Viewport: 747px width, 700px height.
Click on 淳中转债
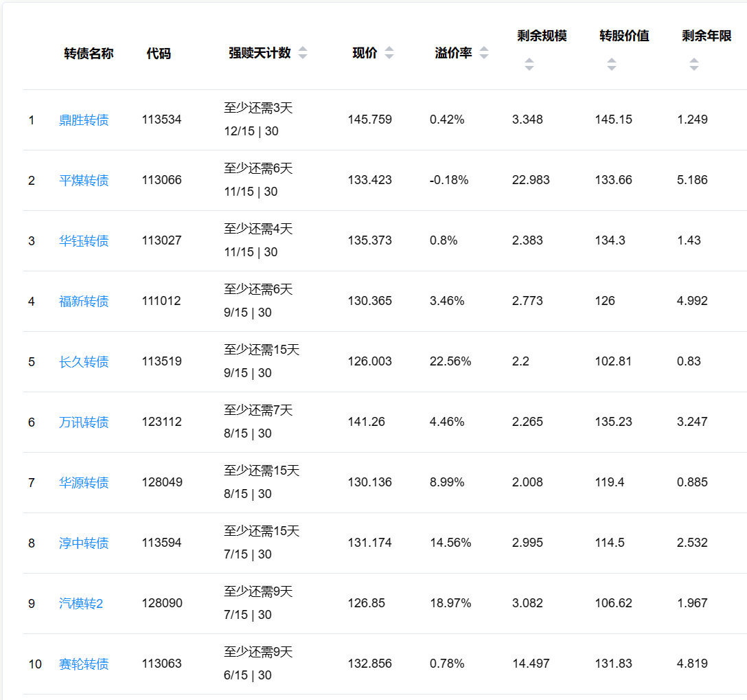(84, 543)
